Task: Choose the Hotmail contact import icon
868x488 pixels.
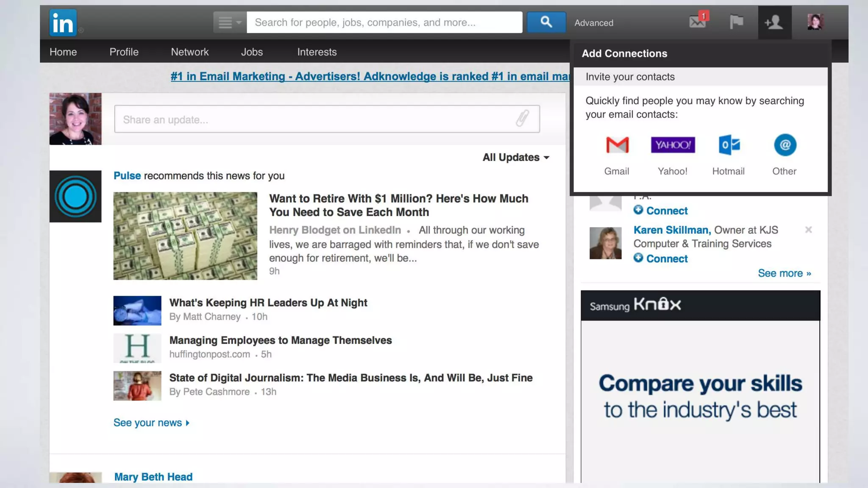Action: 729,145
